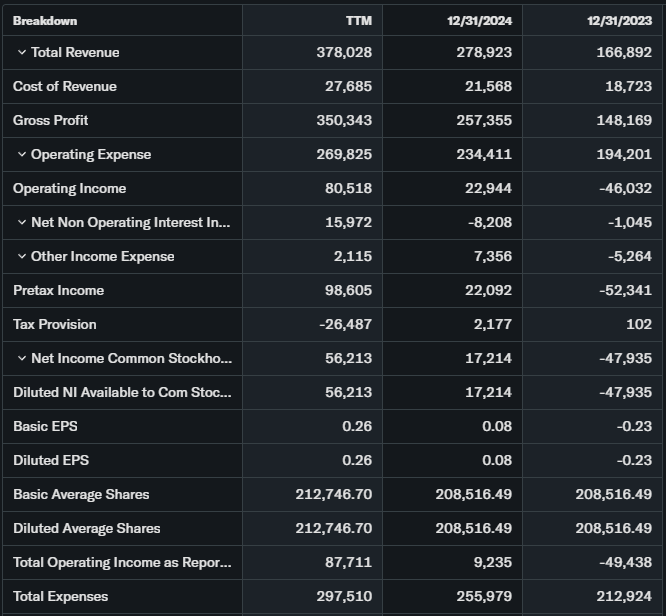This screenshot has height=616, width=666.
Task: Expand the Total Revenue row chevron
Action: (x=22, y=52)
